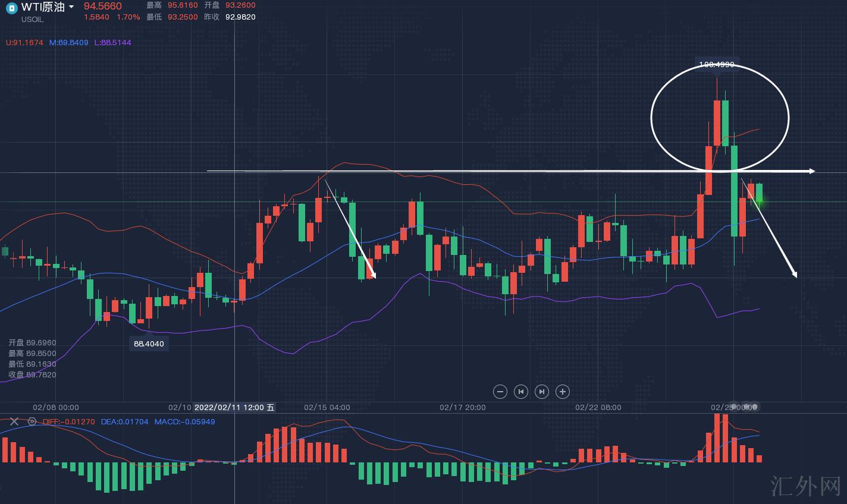Viewport: 847px width, 504px height.
Task: Click the 02/22 08:00 time axis marker
Action: click(x=598, y=407)
